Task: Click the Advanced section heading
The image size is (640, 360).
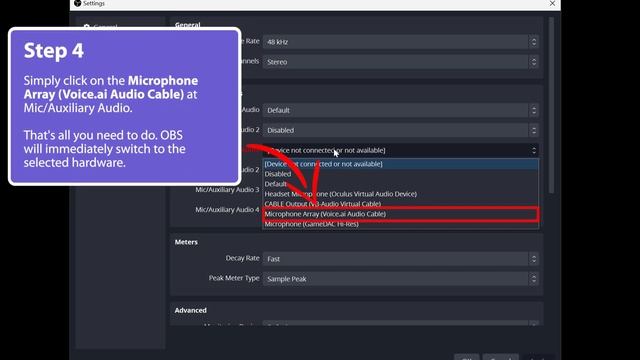Action: pyautogui.click(x=191, y=310)
